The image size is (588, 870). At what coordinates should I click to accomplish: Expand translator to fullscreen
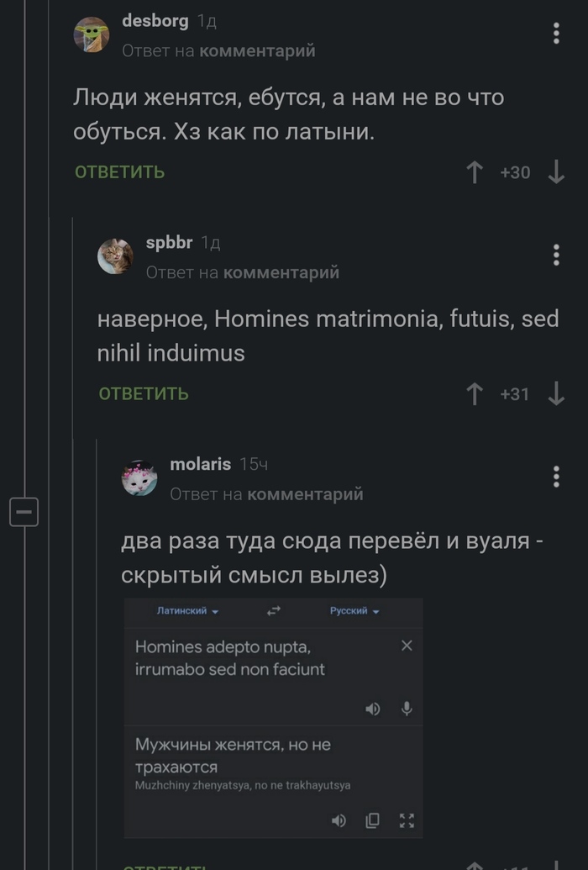click(x=408, y=820)
